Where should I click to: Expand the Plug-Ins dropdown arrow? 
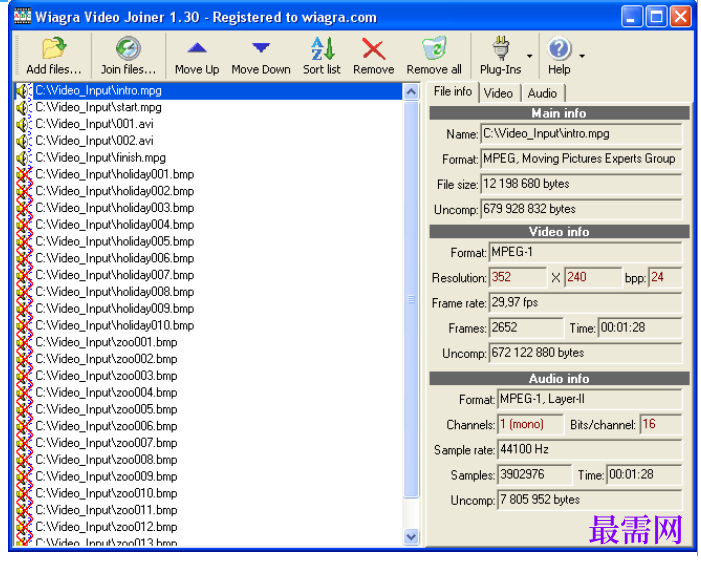point(529,56)
